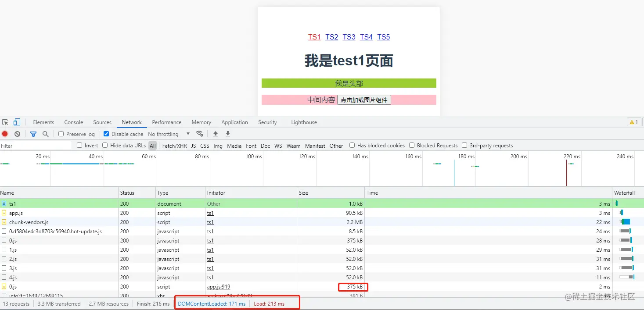
Task: Filter requests by CSS type
Action: coord(205,146)
